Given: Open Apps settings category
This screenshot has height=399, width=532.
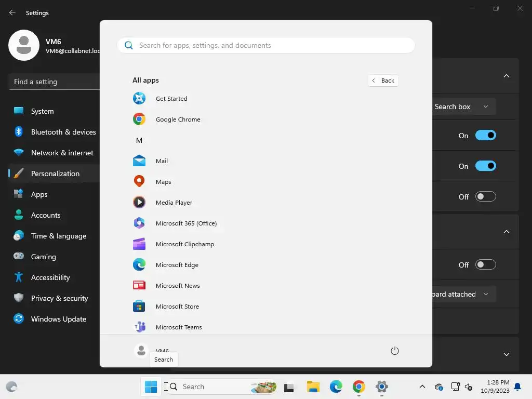Looking at the screenshot, I should pos(54,194).
